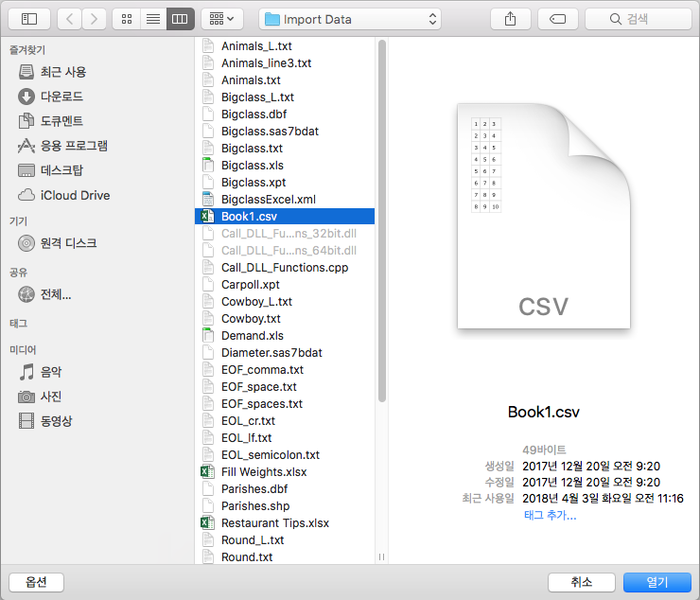
Task: Select file Parishes.shp
Action: pos(285,505)
